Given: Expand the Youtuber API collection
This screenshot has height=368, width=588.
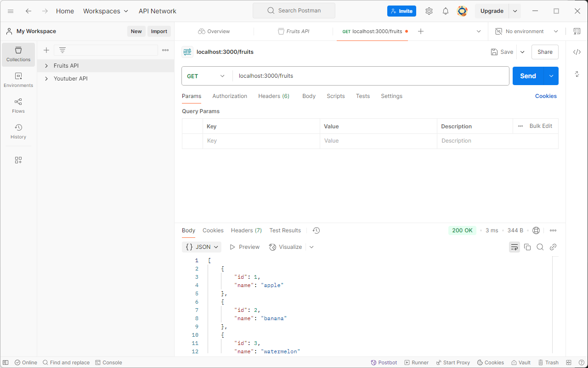Looking at the screenshot, I should [46, 79].
